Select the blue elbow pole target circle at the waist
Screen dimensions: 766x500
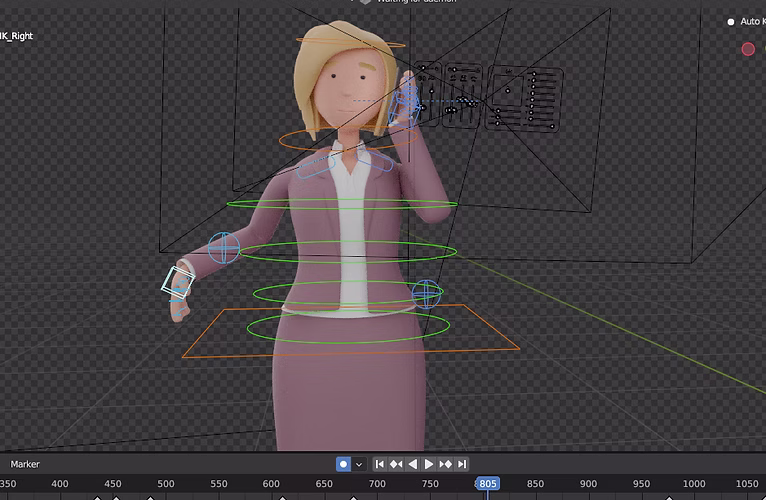pos(426,294)
